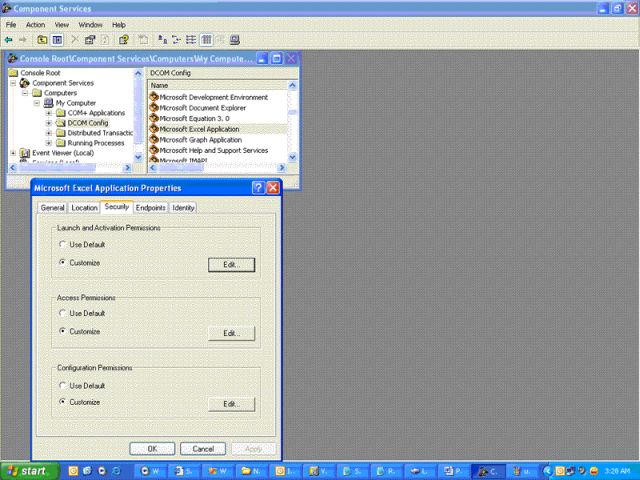Click the computer toolbar icon at far right
The width and height of the screenshot is (640, 480).
click(234, 40)
